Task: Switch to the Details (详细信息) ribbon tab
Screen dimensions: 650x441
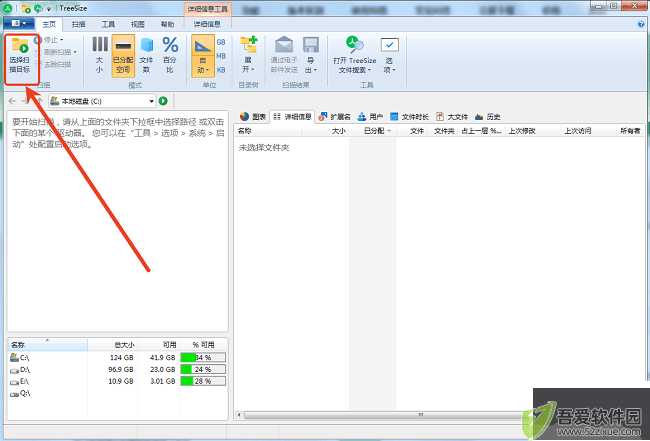Action: (207, 24)
